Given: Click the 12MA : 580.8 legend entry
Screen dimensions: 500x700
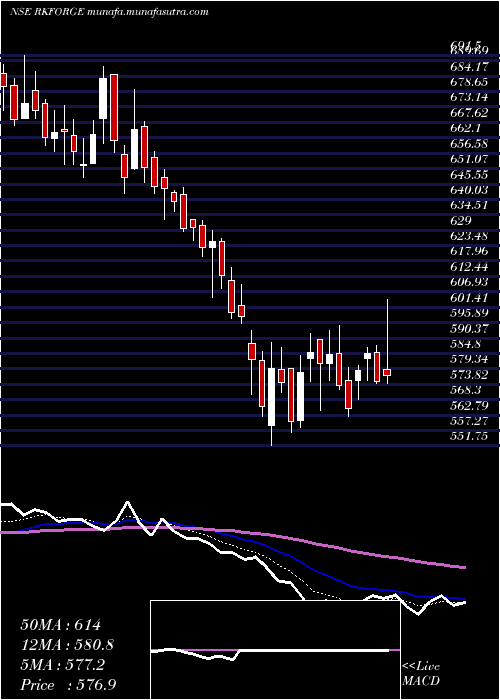Looking at the screenshot, I should pyautogui.click(x=67, y=645).
